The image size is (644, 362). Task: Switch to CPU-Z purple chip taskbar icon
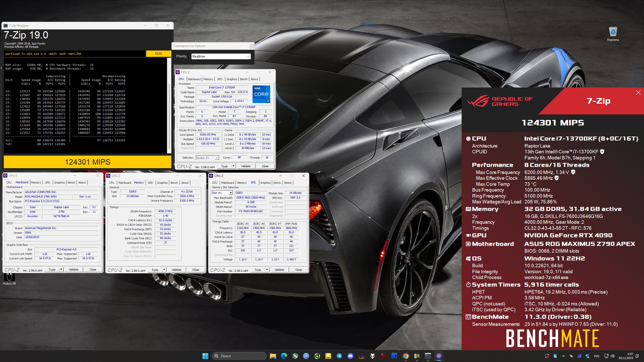pyautogui.click(x=439, y=356)
